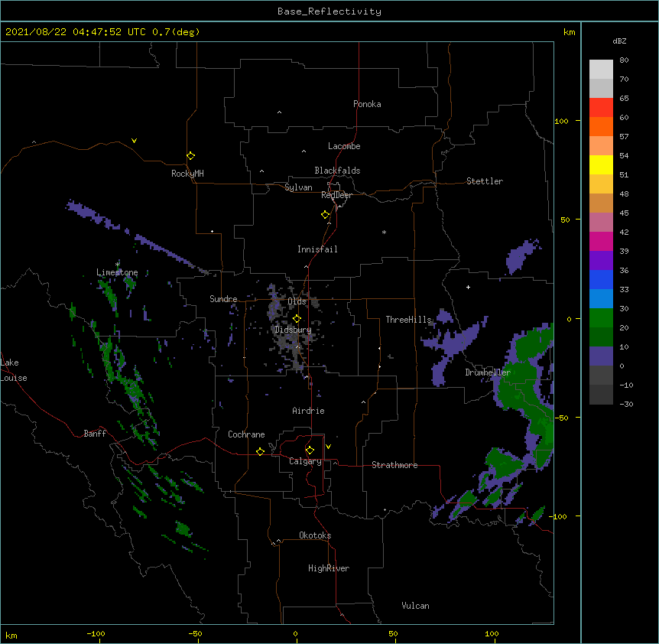Select the violet 39 dBZ legend swatch

pyautogui.click(x=601, y=261)
